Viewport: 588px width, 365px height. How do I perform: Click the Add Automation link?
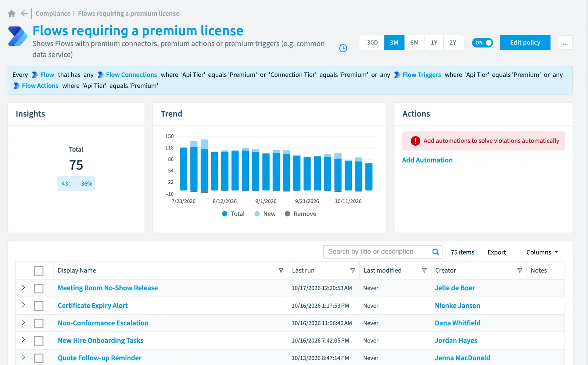click(x=427, y=160)
